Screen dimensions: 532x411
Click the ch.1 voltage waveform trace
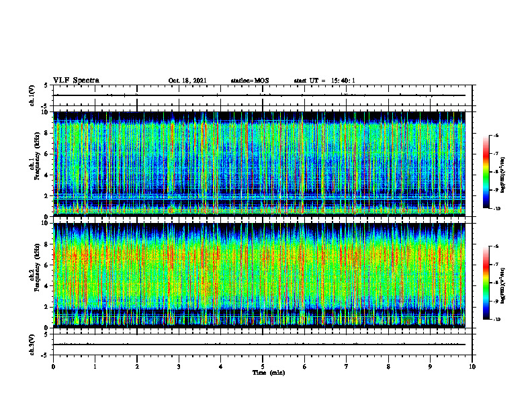[x=259, y=95]
